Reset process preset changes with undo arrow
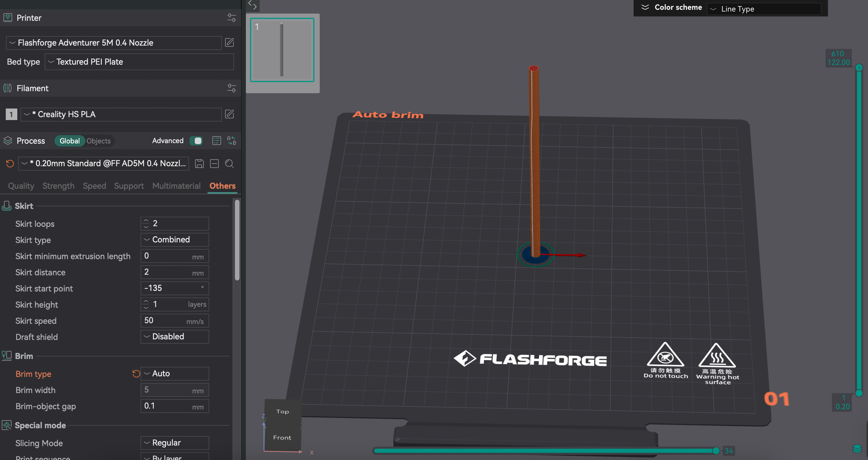 (10, 163)
